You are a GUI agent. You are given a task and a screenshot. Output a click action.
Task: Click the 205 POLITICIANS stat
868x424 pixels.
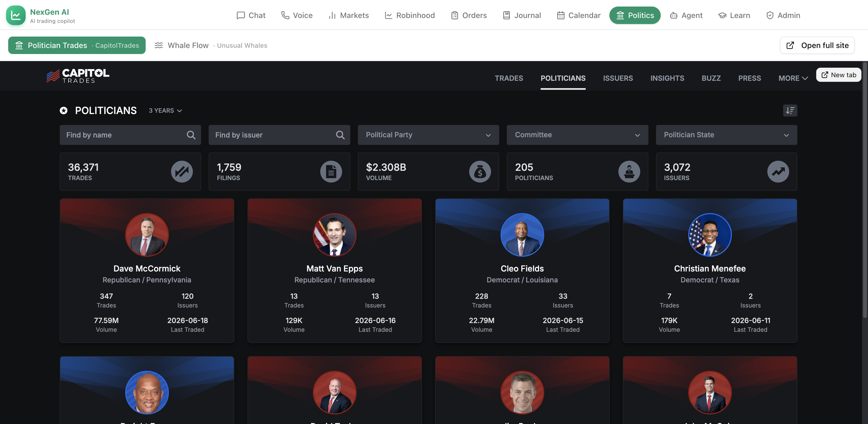(x=577, y=172)
